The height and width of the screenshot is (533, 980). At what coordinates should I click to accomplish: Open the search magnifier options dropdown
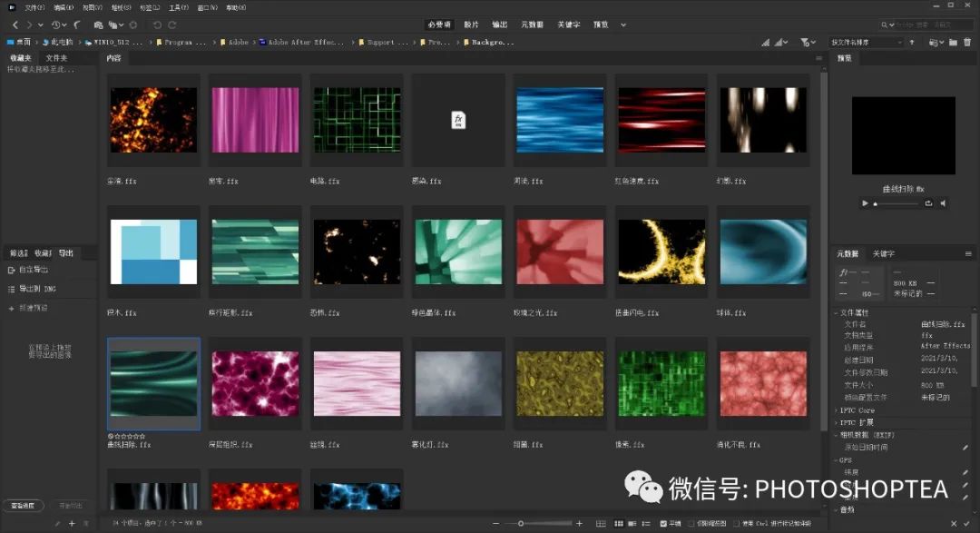[887, 25]
